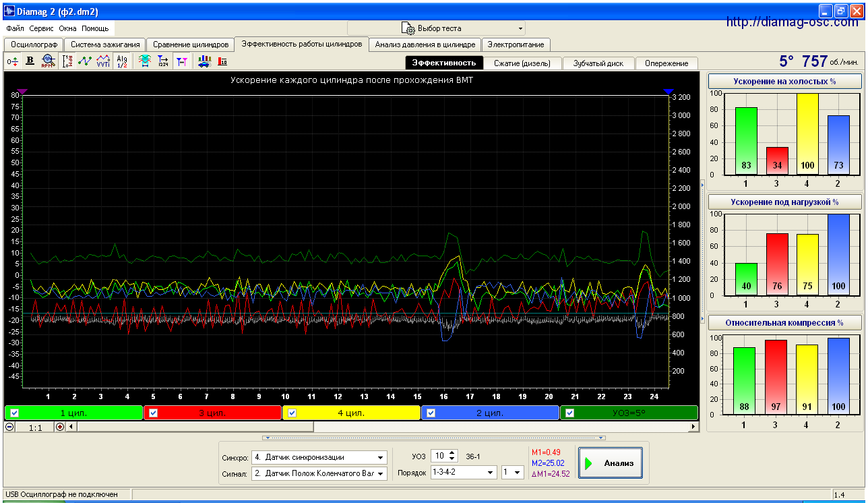Image resolution: width=868 pixels, height=503 pixels.
Task: Select the Эффективность sub-tab
Action: tap(444, 63)
